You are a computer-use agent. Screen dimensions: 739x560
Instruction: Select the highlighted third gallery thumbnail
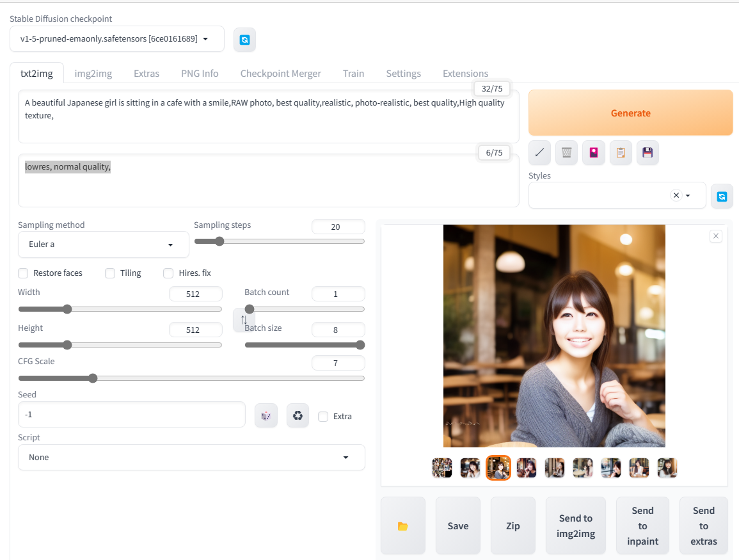pos(498,468)
